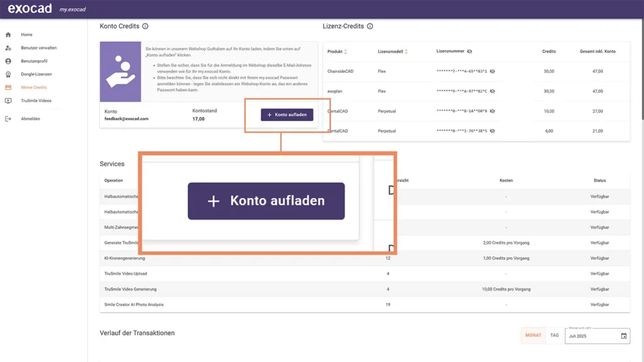Viewport: 644px width, 362px height.
Task: Select the Benutzer verwalten icon
Action: (7, 48)
